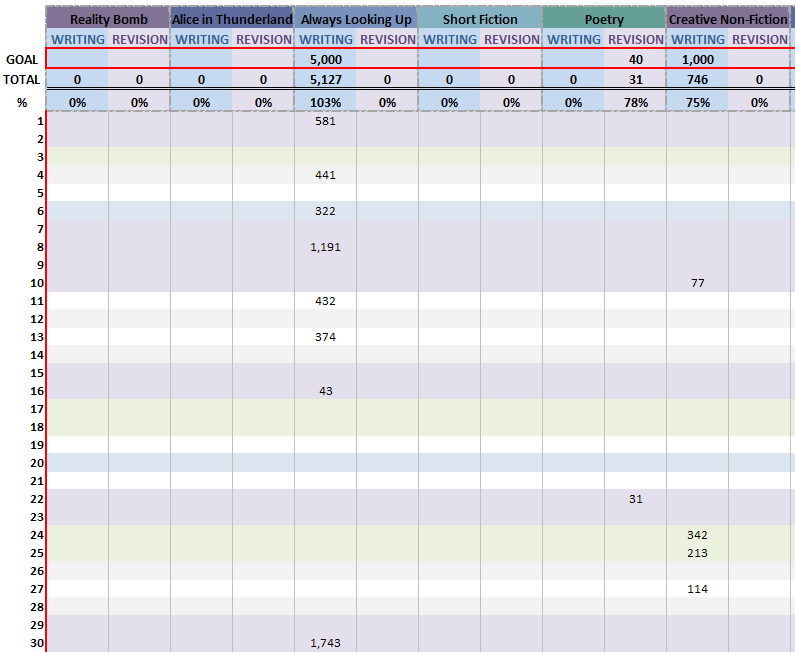Select the day 24 cell containing 342
Viewport: 795px width, 653px height.
[698, 535]
